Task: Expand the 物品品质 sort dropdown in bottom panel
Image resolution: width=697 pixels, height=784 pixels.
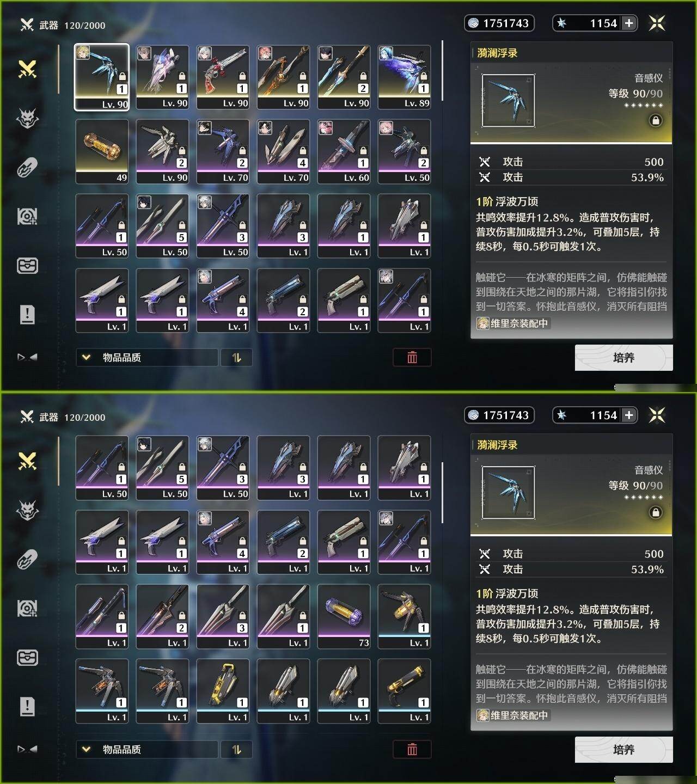Action: pyautogui.click(x=147, y=750)
